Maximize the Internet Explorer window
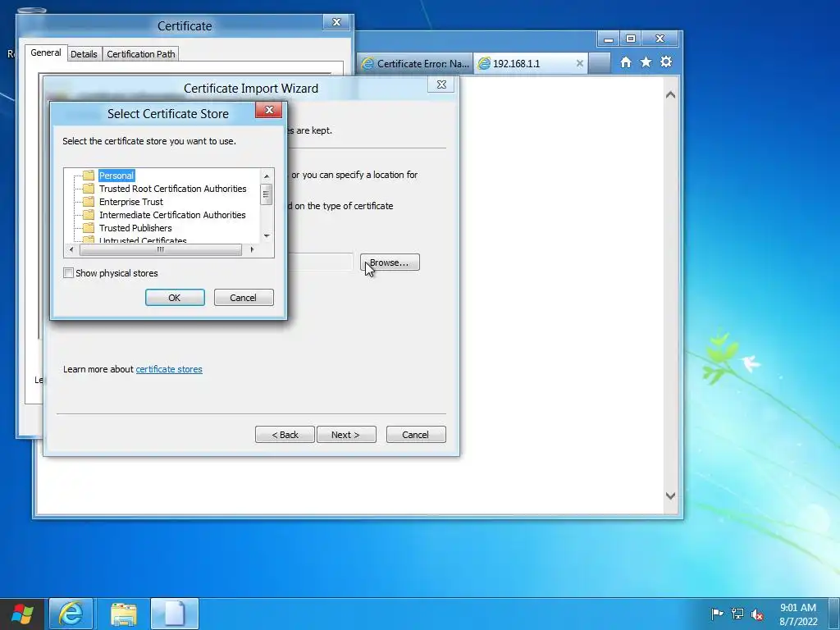Image resolution: width=840 pixels, height=630 pixels. pyautogui.click(x=631, y=39)
